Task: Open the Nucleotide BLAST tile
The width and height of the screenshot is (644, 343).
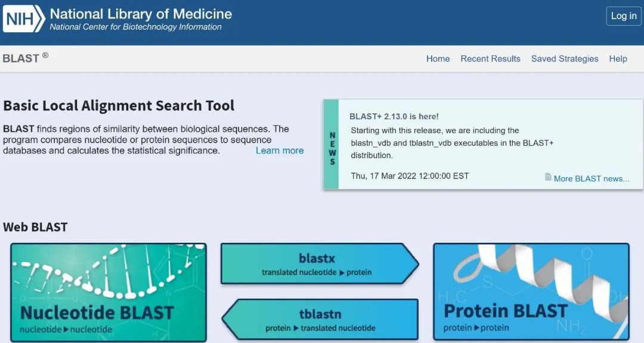Action: [109, 292]
